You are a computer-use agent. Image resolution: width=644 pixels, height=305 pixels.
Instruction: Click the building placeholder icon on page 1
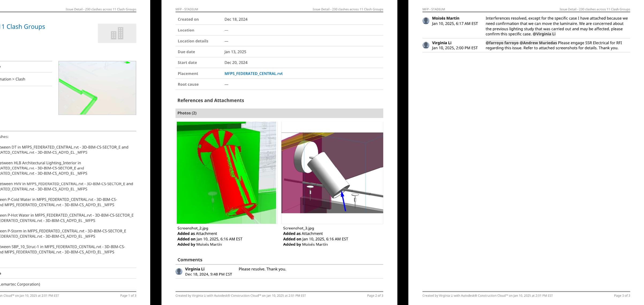117,33
